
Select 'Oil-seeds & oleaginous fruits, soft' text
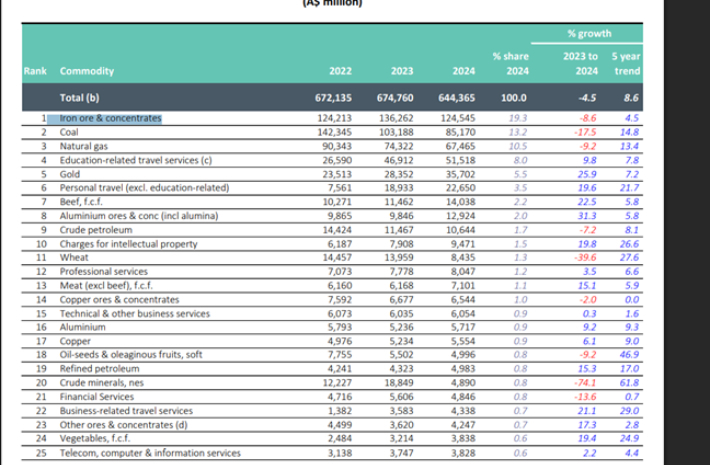(131, 355)
